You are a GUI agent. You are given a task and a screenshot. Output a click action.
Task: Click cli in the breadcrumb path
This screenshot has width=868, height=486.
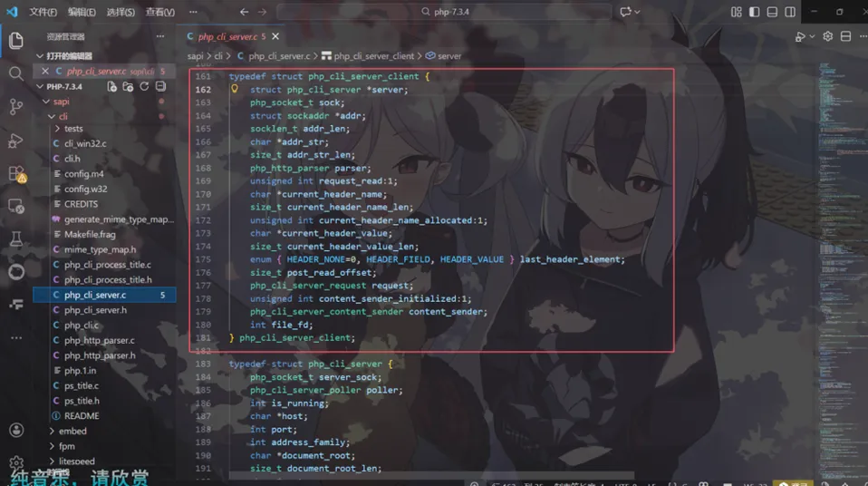(218, 56)
